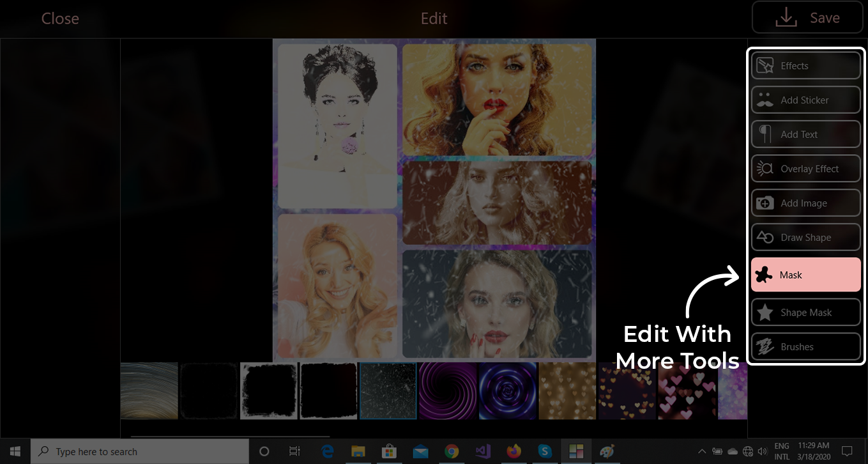
Task: Click the Add Sticker button
Action: (x=805, y=100)
